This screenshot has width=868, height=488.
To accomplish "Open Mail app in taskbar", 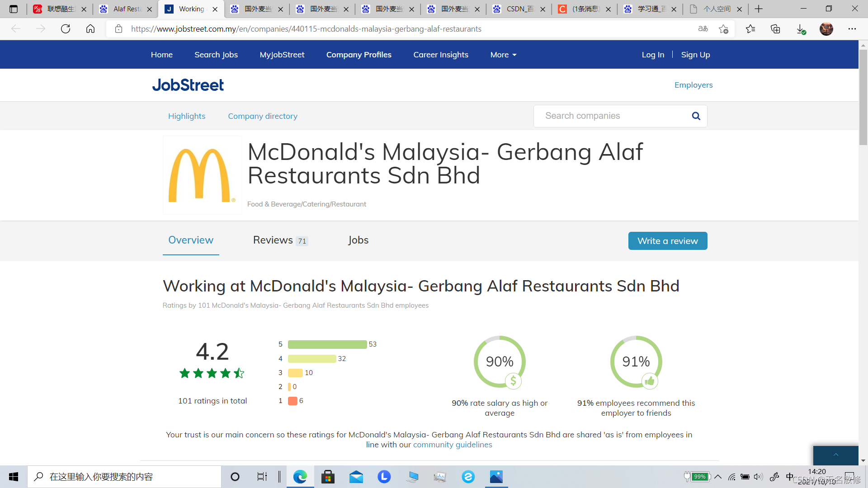I will coord(356,477).
